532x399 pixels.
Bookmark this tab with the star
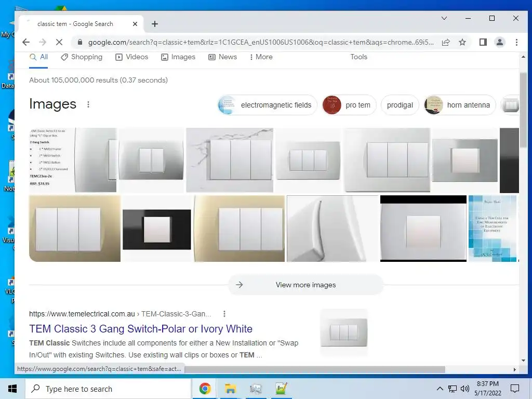(462, 42)
